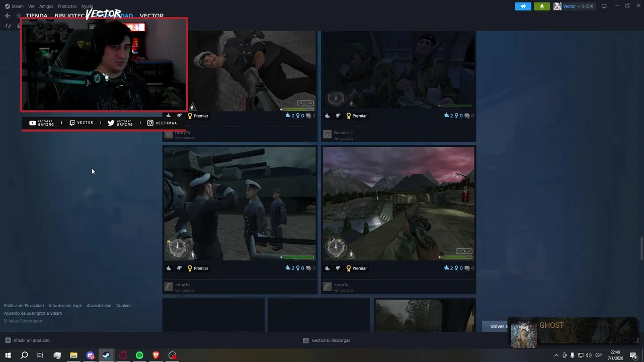The image size is (644, 362).
Task: Open Brave browser from taskbar
Action: click(x=156, y=355)
